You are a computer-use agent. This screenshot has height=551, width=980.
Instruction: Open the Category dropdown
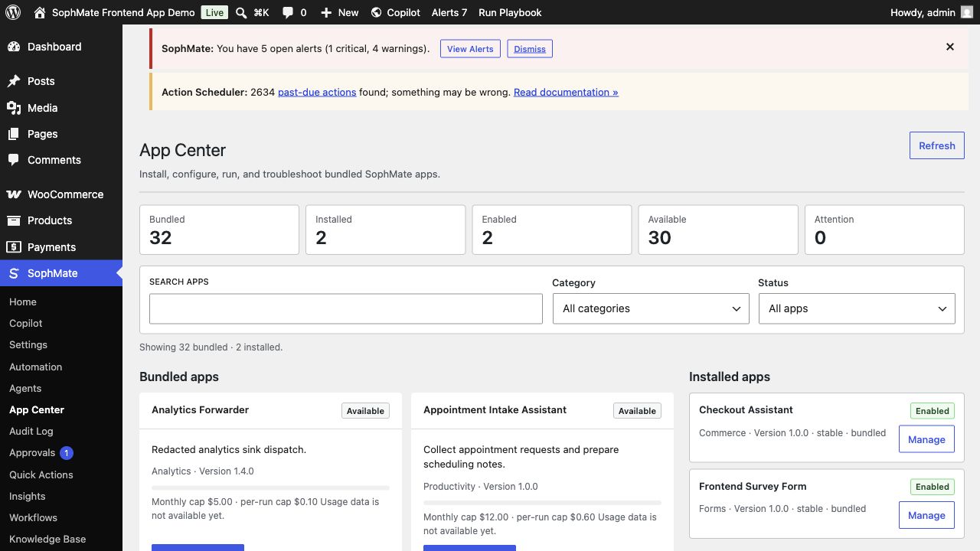point(651,308)
